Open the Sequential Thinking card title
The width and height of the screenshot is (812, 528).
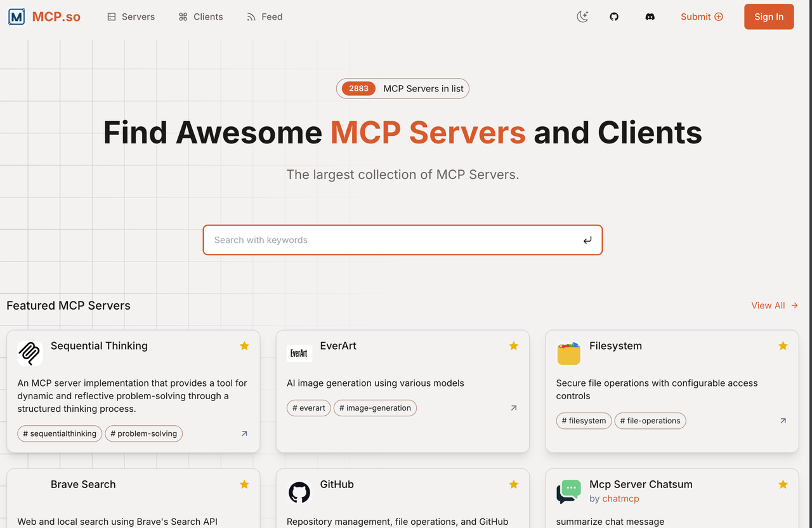pos(99,346)
